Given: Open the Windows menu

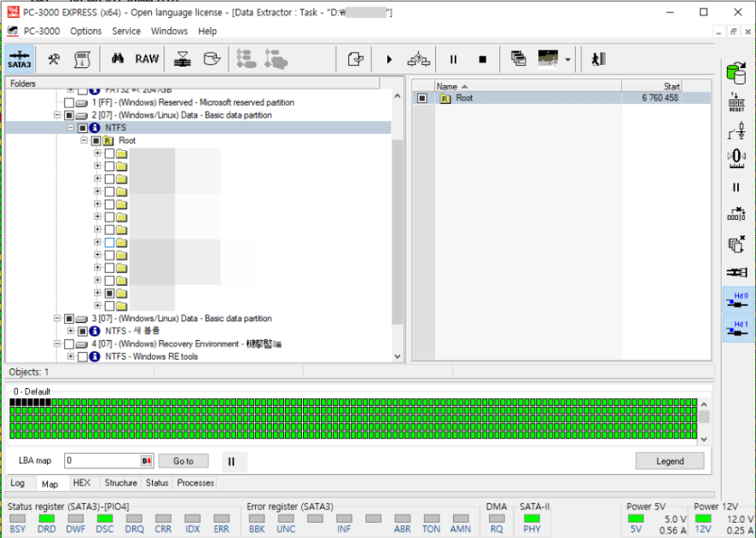Looking at the screenshot, I should pos(169,32).
